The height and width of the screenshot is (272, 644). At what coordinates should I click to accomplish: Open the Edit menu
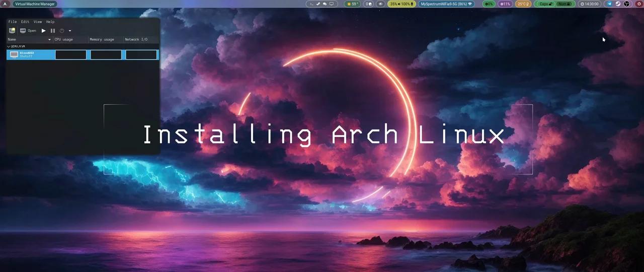pyautogui.click(x=25, y=22)
